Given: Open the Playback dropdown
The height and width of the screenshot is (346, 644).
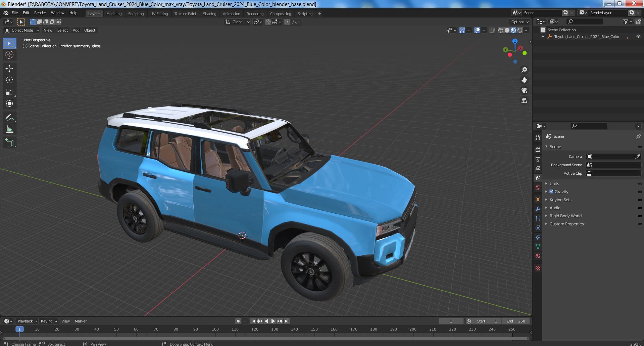Looking at the screenshot, I should [x=27, y=321].
